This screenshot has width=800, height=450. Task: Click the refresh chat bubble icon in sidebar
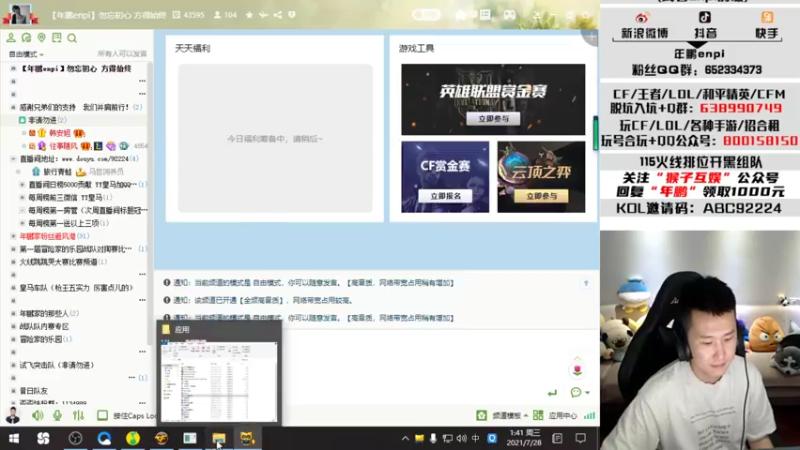(x=26, y=38)
